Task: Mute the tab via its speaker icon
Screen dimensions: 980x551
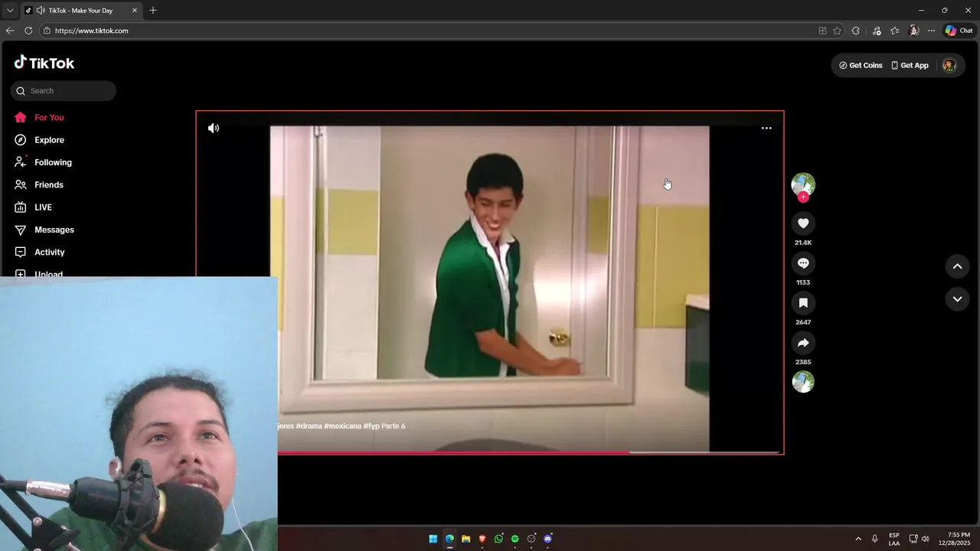Action: pyautogui.click(x=40, y=11)
